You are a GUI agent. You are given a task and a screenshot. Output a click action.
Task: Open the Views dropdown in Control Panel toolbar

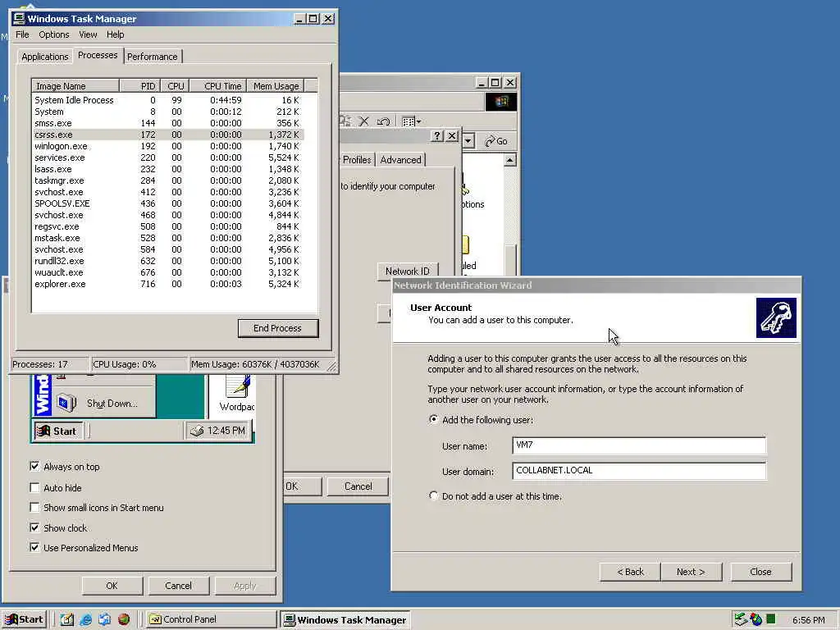[412, 121]
